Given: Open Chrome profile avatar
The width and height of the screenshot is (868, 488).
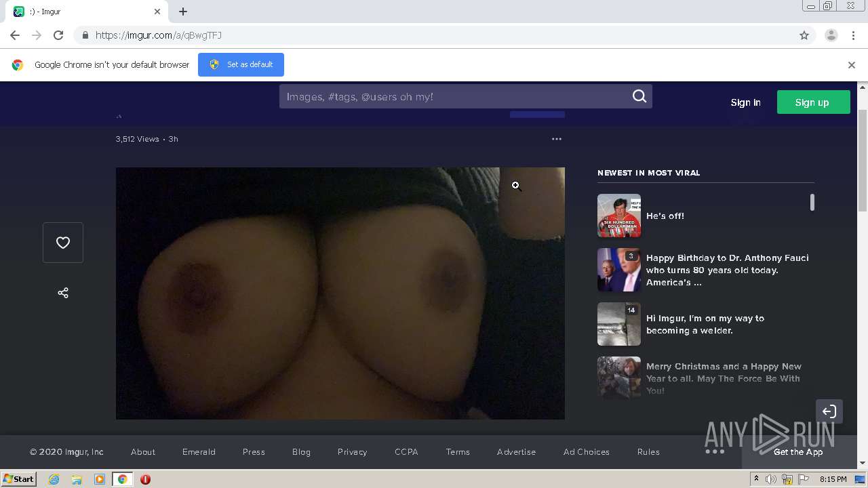Looking at the screenshot, I should click(831, 35).
